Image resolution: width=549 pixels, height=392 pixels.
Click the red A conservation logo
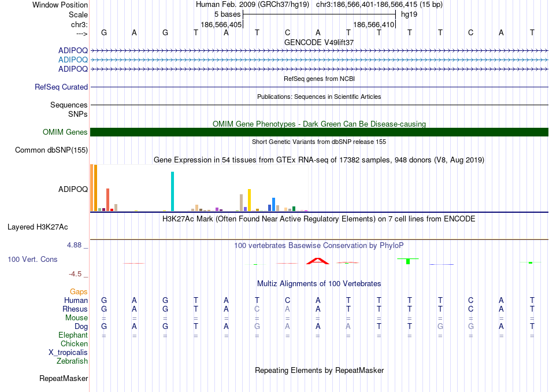[x=318, y=261]
